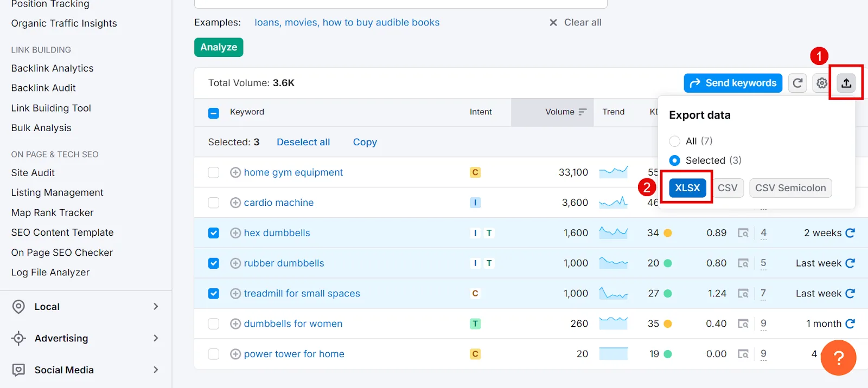
Task: Expand the Advertising section chevron
Action: (x=156, y=338)
